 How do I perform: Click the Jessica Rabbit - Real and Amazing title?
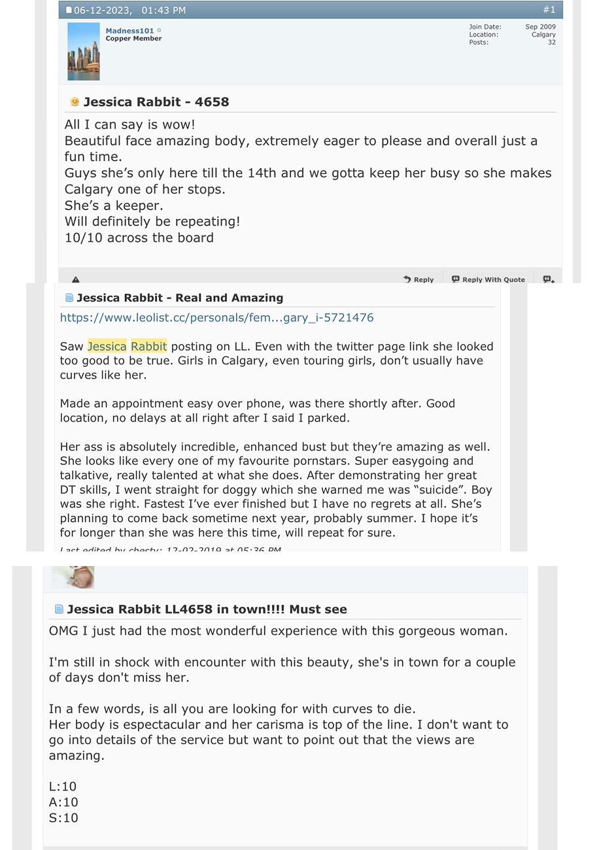pyautogui.click(x=180, y=298)
